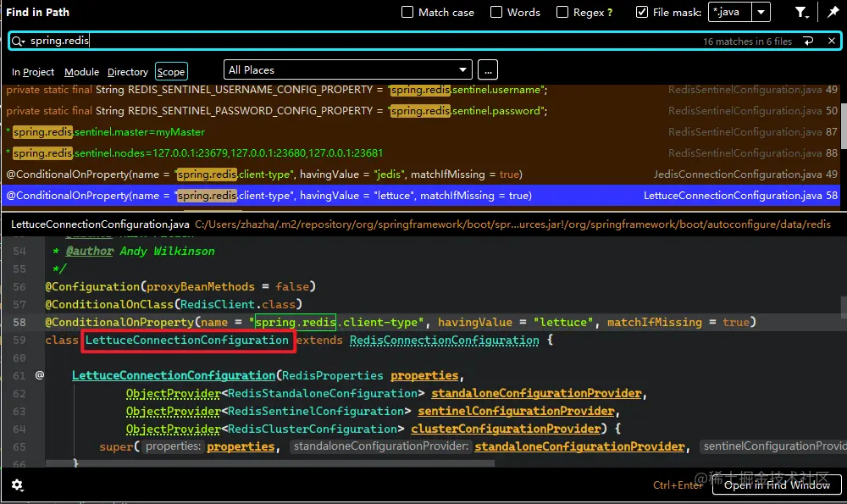This screenshot has height=504, width=847.
Task: Click the @author Andy Wilkinson comment
Action: pos(141,252)
